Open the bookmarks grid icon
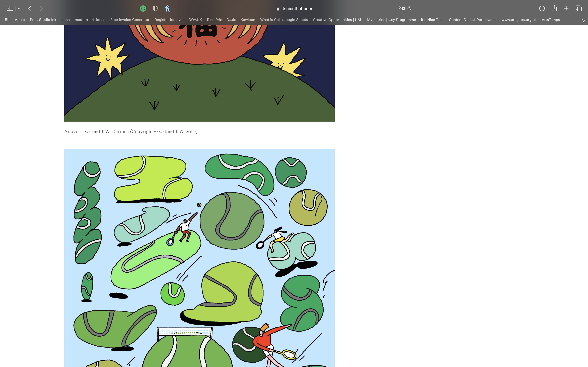The image size is (588, 367). coord(7,20)
